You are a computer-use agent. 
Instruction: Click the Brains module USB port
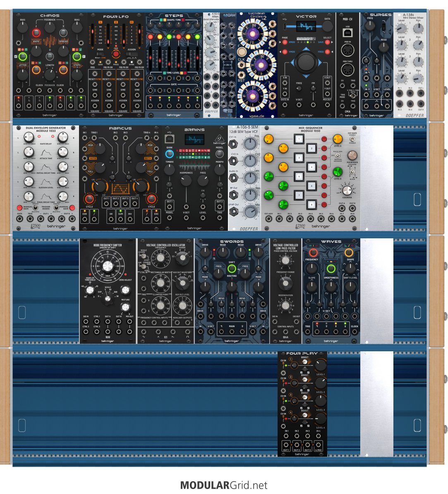click(170, 139)
